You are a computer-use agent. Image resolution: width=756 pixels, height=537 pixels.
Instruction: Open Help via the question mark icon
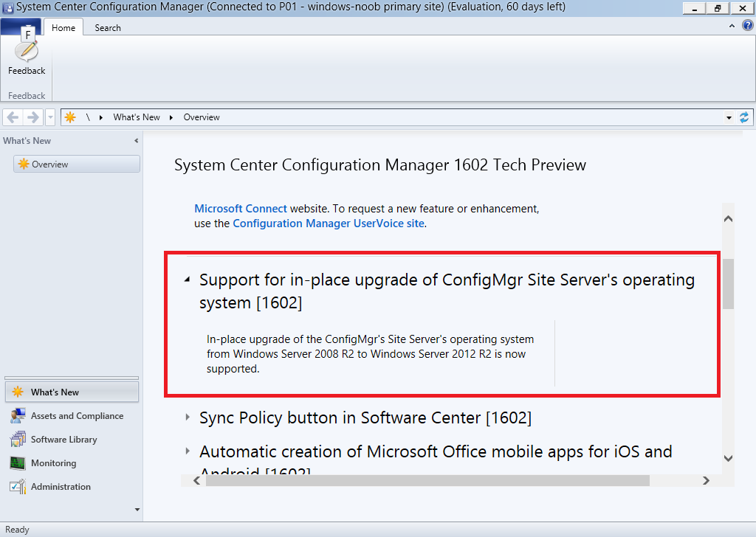pyautogui.click(x=747, y=26)
